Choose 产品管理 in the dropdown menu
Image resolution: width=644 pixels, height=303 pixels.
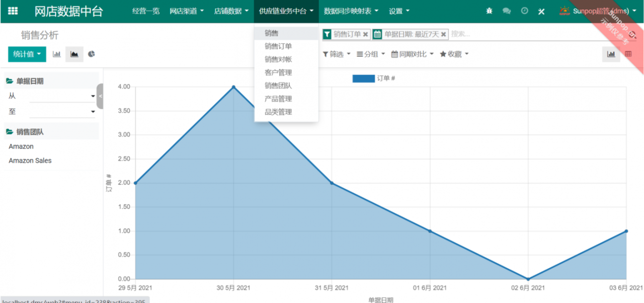278,99
